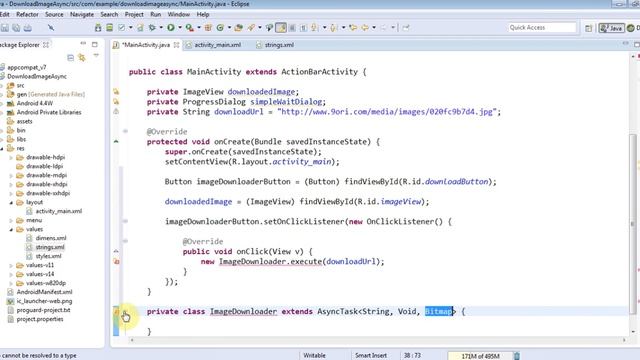Maximize the Package Explorer view

pyautogui.click(x=95, y=44)
